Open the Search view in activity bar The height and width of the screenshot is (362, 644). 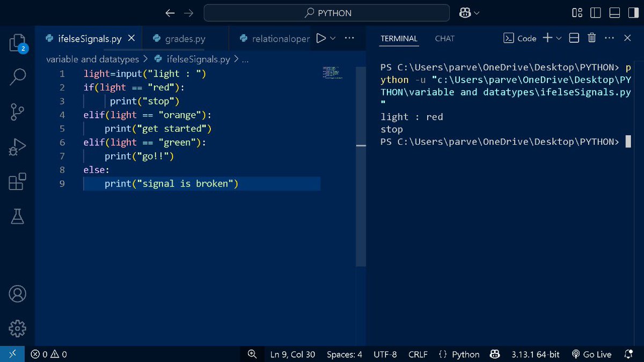tap(18, 77)
